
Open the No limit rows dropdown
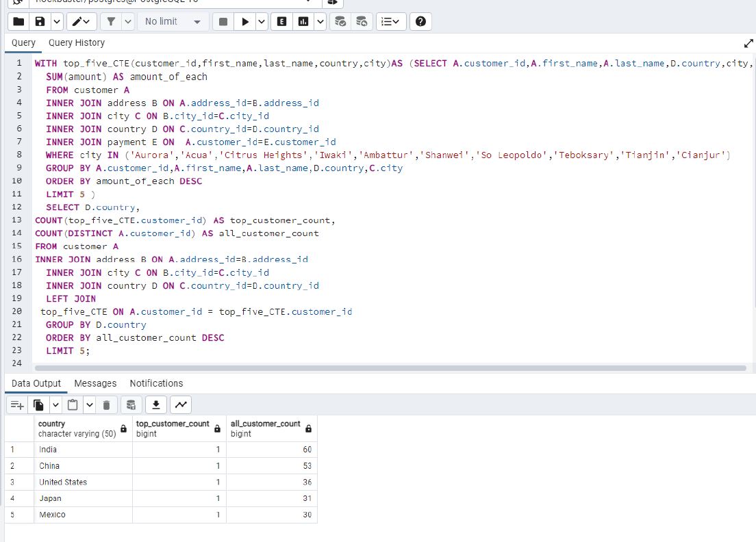(173, 22)
